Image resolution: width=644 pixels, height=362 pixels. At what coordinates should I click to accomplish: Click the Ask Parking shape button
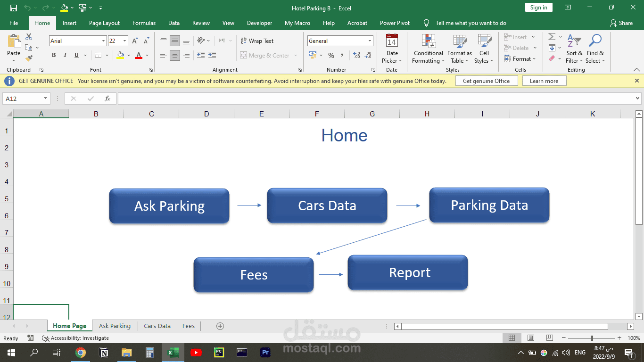pyautogui.click(x=169, y=206)
